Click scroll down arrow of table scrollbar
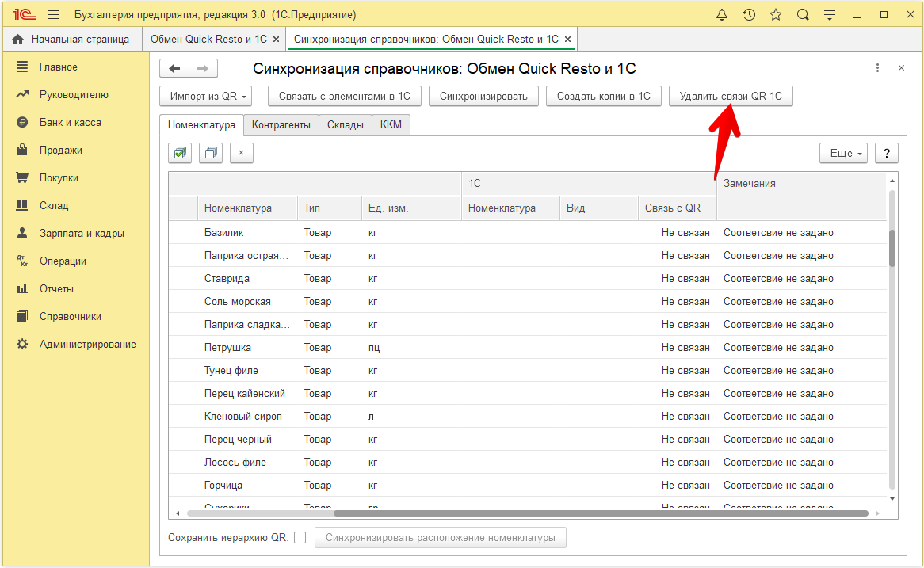 [x=892, y=499]
